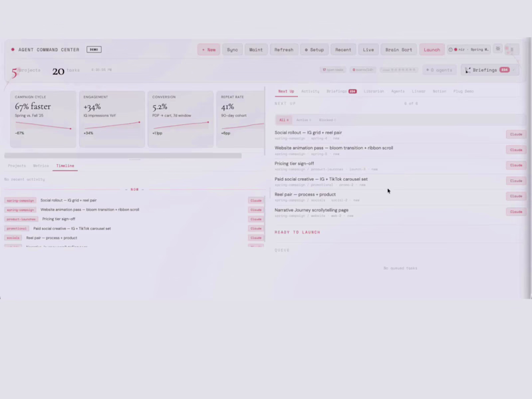Click Claude button for Social rollout in Next Up

pyautogui.click(x=516, y=134)
